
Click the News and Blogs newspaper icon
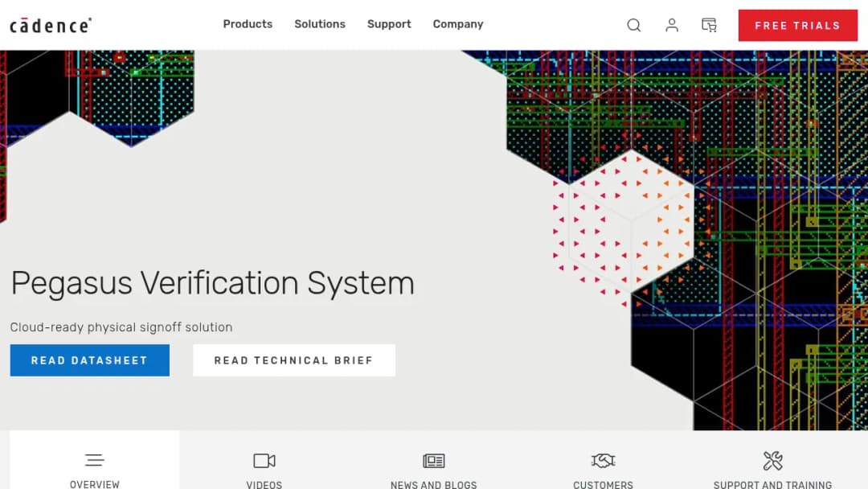click(433, 460)
